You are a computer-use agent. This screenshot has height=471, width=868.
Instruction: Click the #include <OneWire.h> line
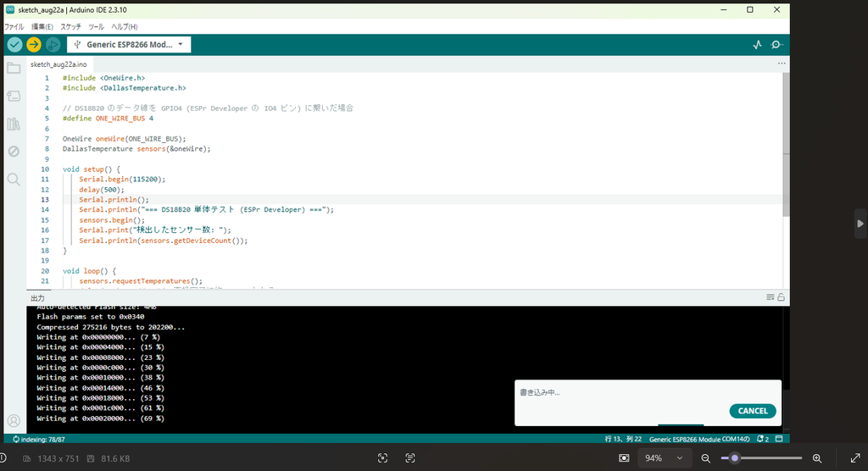point(103,78)
